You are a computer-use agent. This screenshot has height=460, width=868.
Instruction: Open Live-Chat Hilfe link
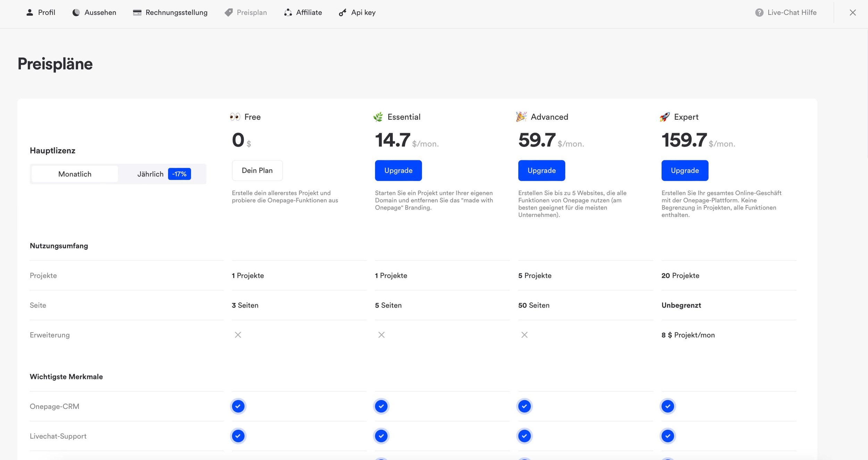pyautogui.click(x=792, y=12)
